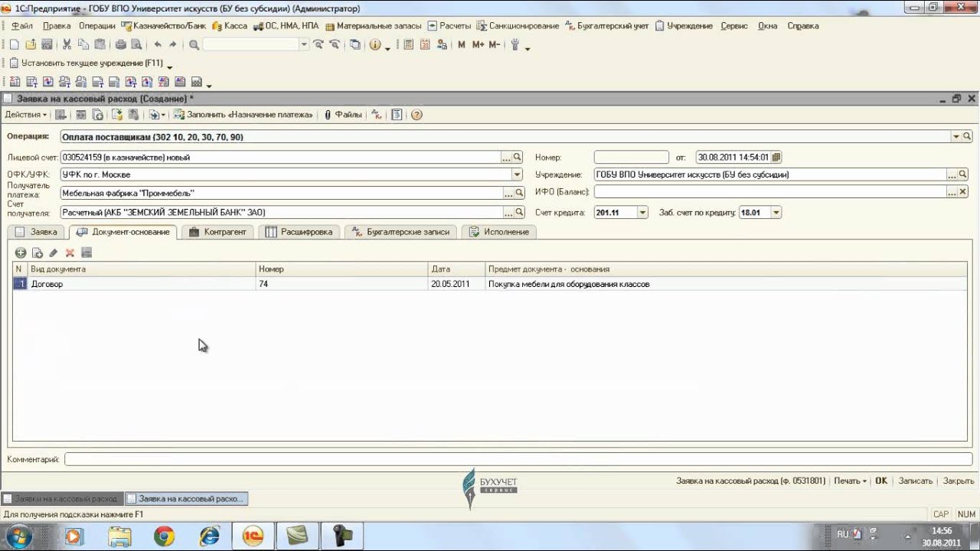Open the Счет кредита 201.11 dropdown
The image size is (980, 551).
(642, 212)
